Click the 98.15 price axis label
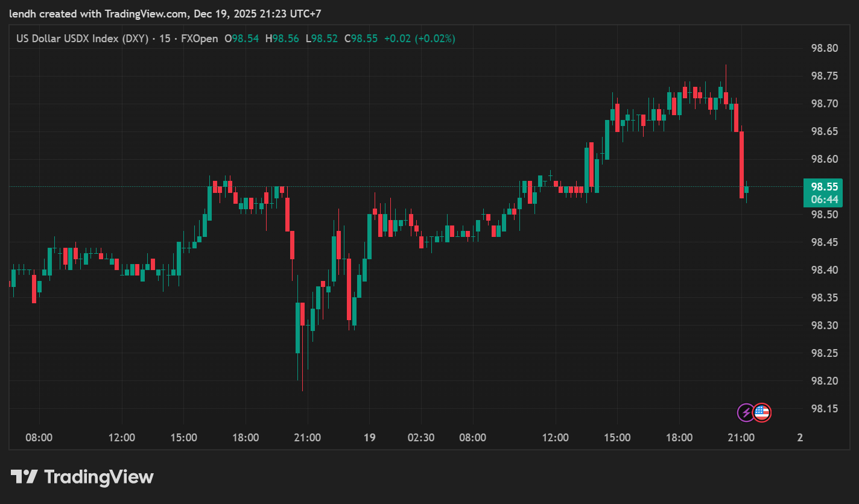The width and height of the screenshot is (859, 504). [825, 409]
